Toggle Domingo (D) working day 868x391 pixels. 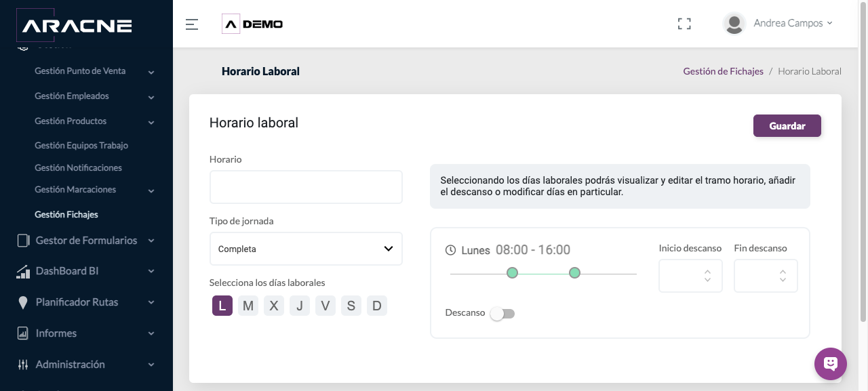tap(377, 306)
